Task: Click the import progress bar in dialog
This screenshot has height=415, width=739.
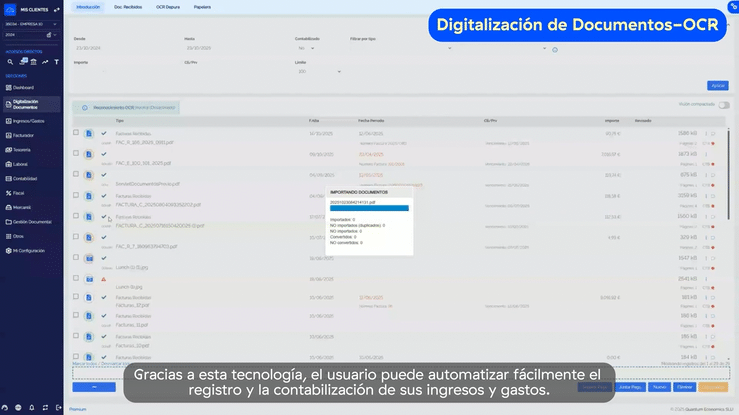Action: (x=369, y=208)
